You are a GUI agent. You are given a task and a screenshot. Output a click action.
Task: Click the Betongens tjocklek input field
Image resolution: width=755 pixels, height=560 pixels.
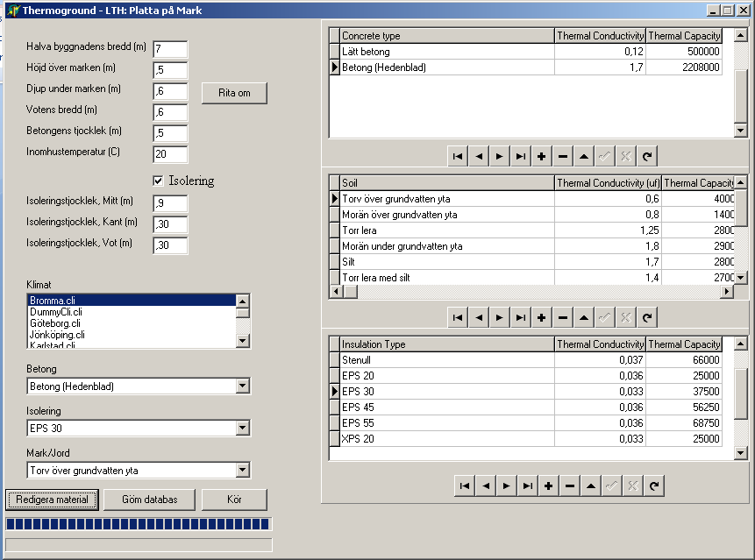170,133
